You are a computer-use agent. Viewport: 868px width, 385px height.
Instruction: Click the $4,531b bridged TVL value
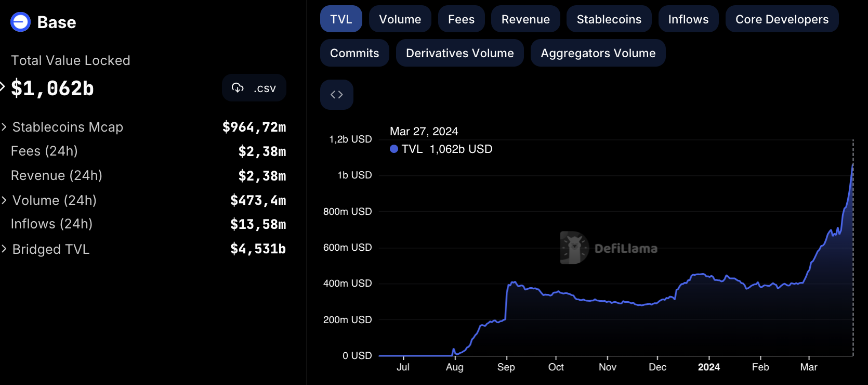[258, 249]
